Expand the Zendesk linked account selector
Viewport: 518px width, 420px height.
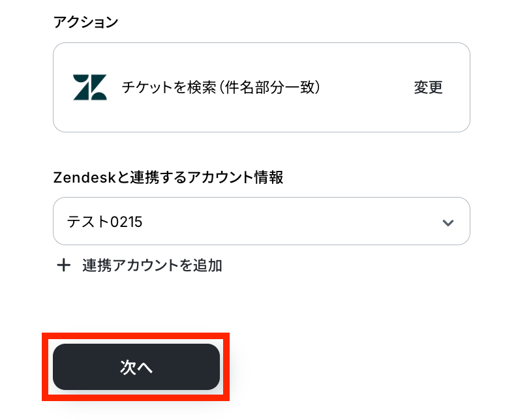tap(448, 222)
